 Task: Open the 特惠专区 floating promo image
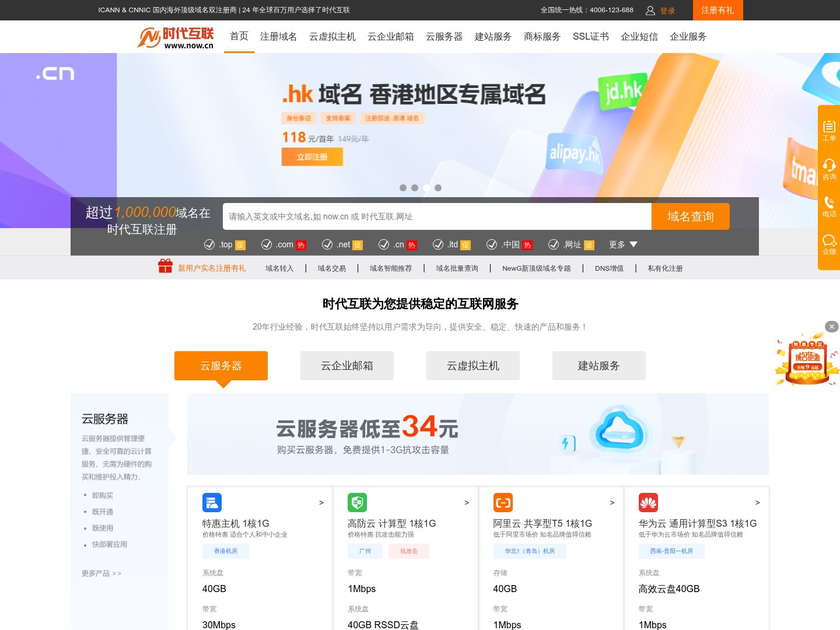tap(807, 360)
